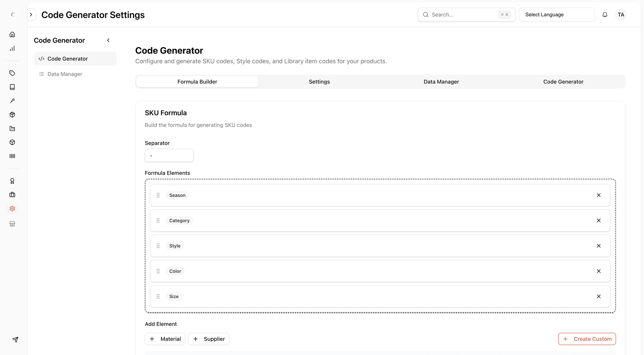Open the Select Language dropdown
The height and width of the screenshot is (355, 644).
(557, 14)
